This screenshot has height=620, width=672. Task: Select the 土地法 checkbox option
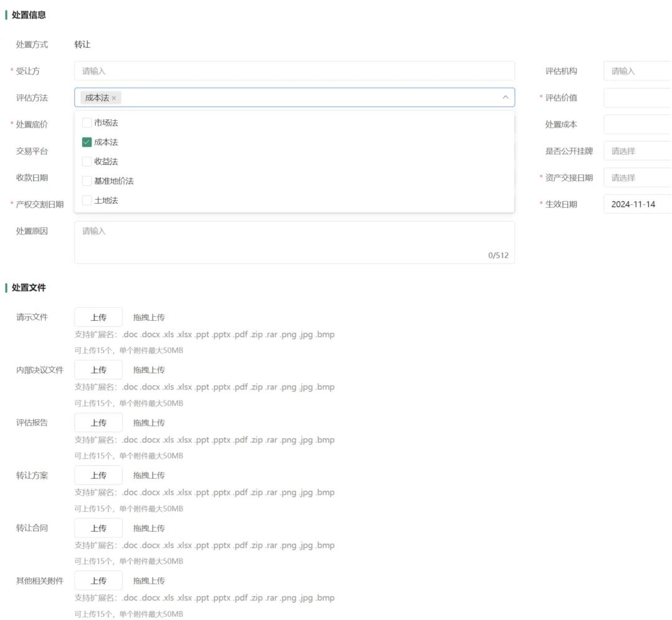[x=87, y=200]
